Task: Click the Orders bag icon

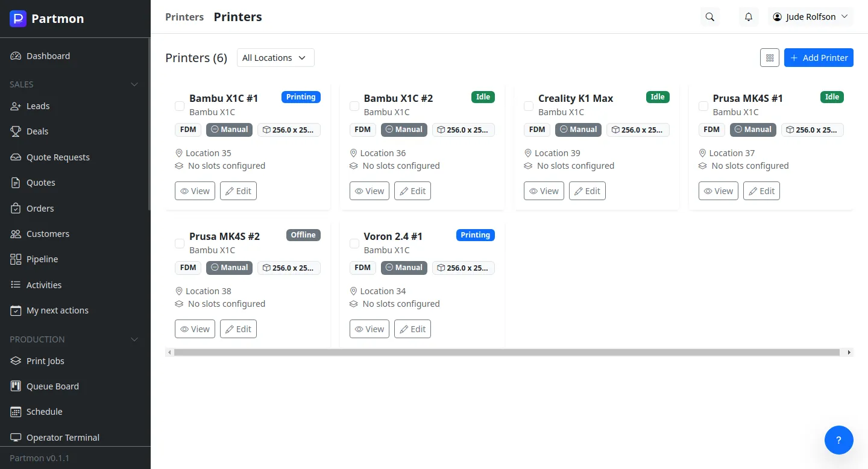Action: click(16, 209)
